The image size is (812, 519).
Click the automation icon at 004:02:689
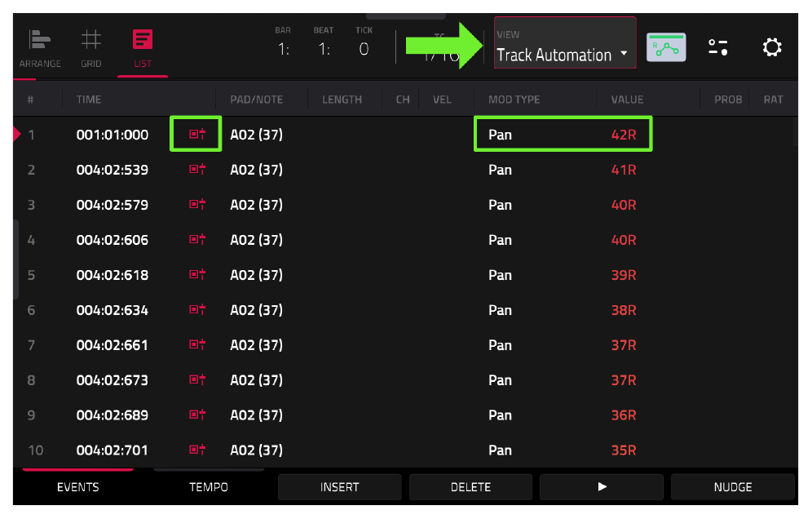point(197,415)
